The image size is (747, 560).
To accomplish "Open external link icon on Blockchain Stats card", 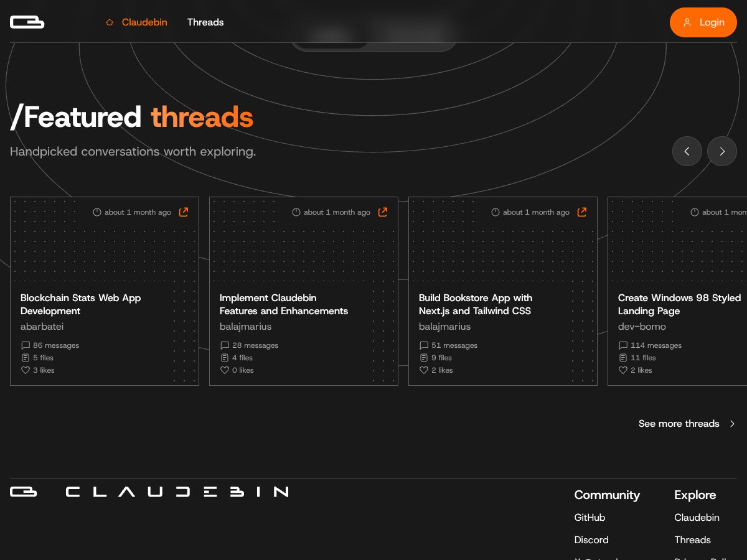I will pos(184,212).
